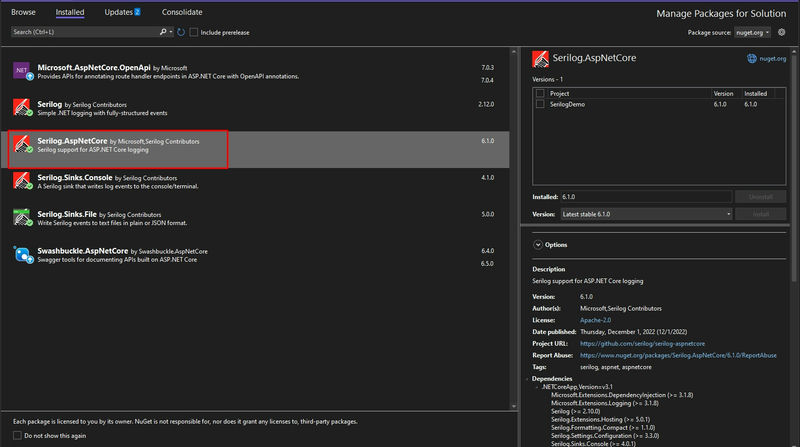Collapse the Options expander
Viewport: 800px width, 447px height.
(538, 245)
